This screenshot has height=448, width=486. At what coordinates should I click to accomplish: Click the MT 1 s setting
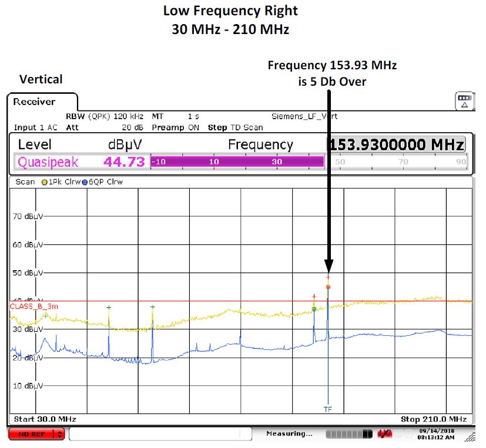tap(176, 116)
